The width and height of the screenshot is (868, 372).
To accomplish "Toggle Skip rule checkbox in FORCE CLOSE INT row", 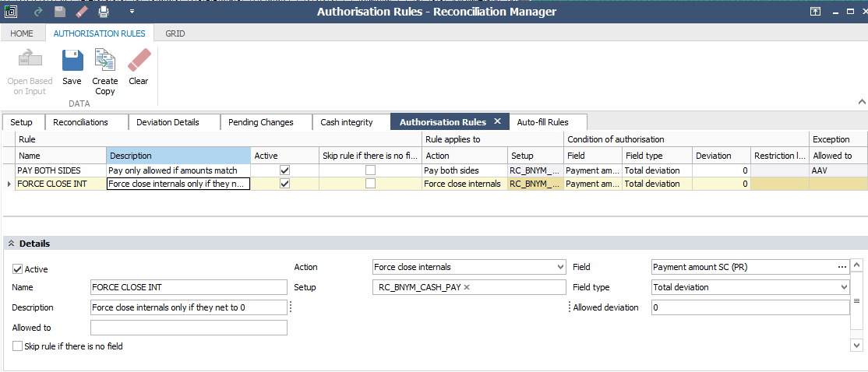I will (x=370, y=184).
